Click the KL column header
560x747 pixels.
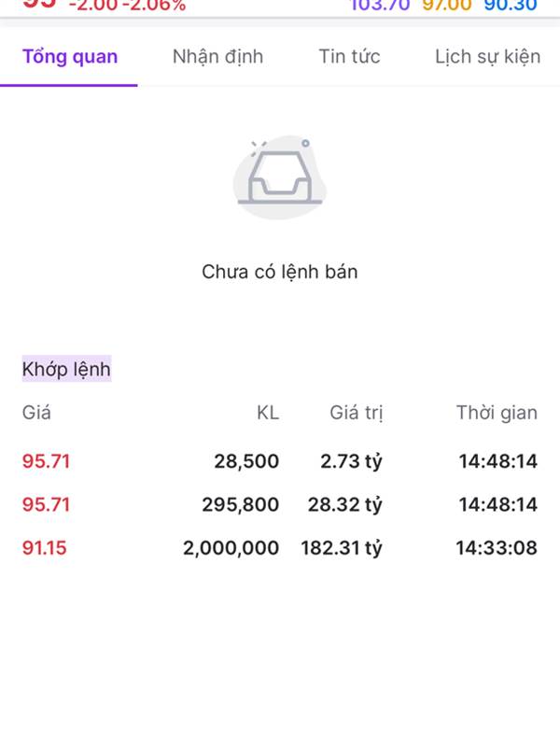tap(267, 413)
